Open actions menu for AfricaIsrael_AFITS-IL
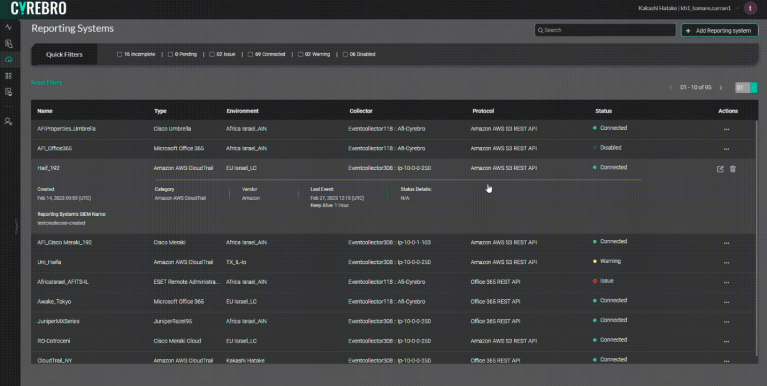 [x=726, y=282]
